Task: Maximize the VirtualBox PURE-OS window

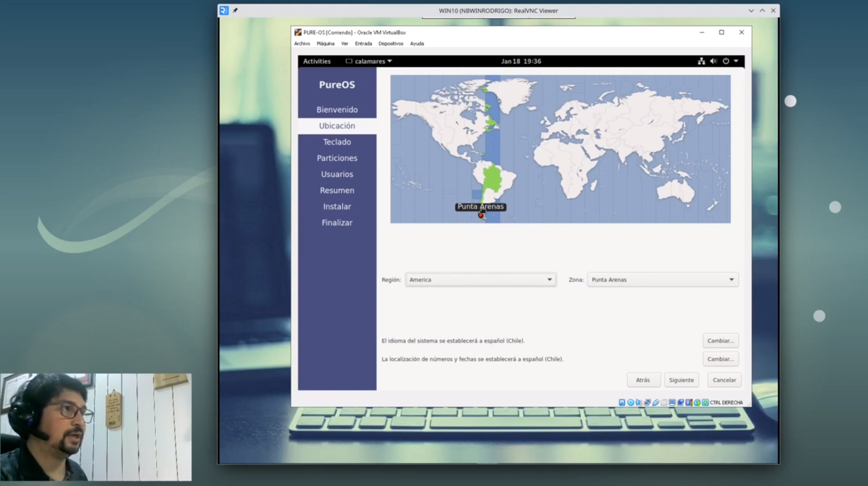Action: pos(722,32)
